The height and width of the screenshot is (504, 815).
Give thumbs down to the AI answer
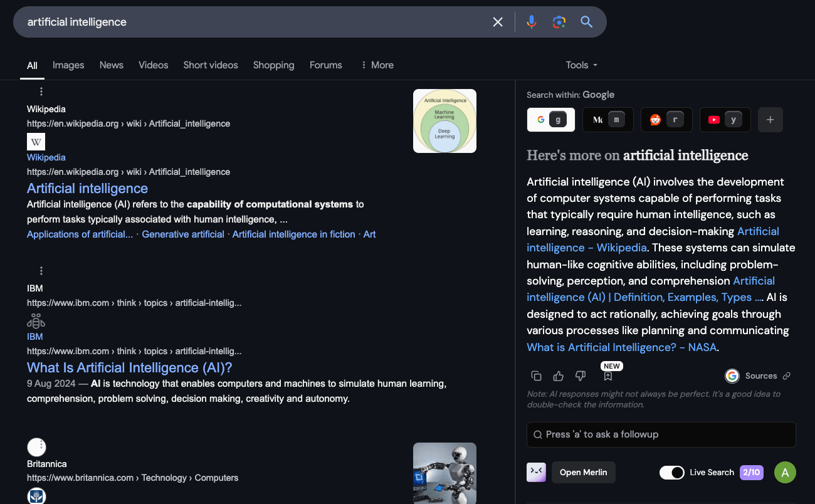pyautogui.click(x=581, y=376)
